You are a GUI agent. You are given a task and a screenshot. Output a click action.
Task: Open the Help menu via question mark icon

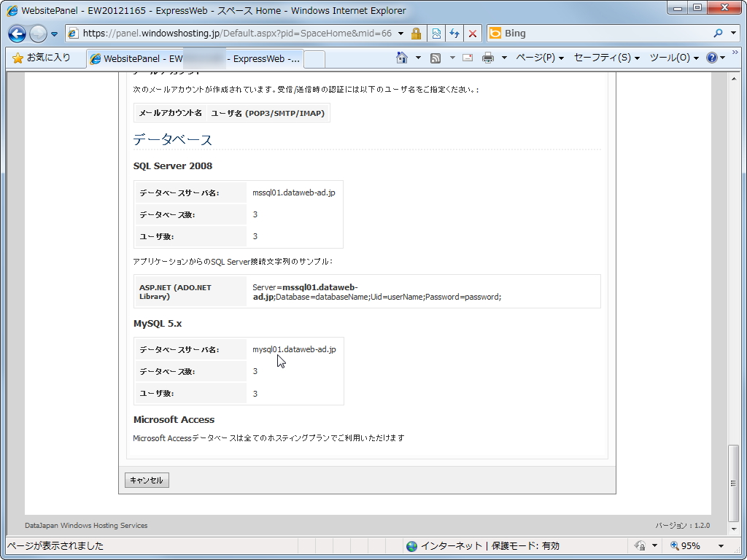(713, 58)
